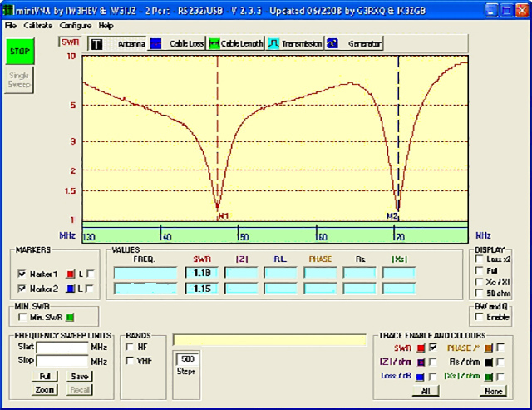Click the Marker 2 SWR value 1.15
532x410 pixels.
(202, 289)
